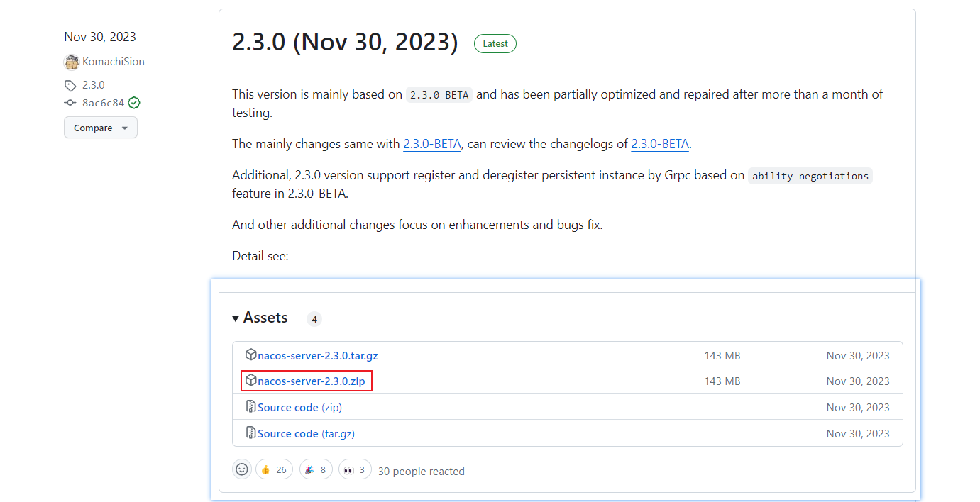Click the date for Source code (zip) row
This screenshot has width=980, height=502.
(858, 408)
